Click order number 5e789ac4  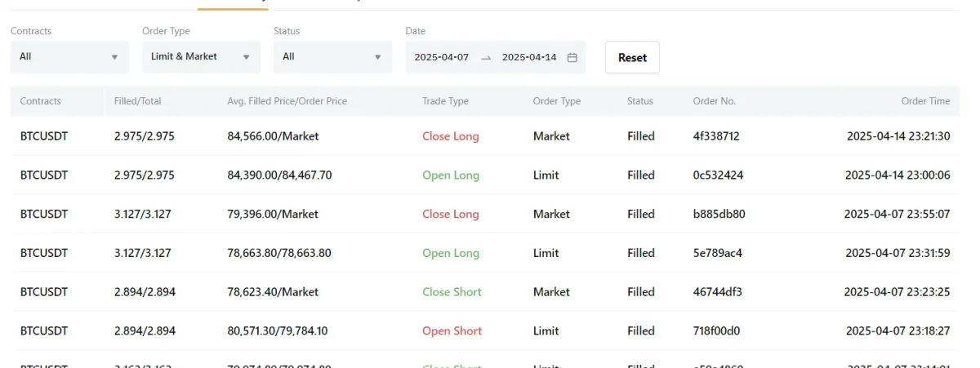(717, 253)
